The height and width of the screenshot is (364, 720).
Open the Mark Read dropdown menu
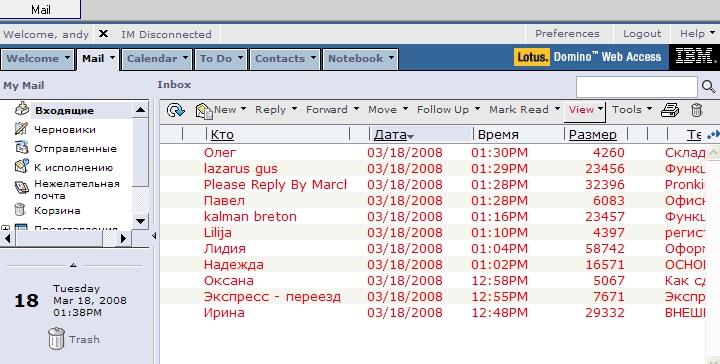pyautogui.click(x=524, y=110)
